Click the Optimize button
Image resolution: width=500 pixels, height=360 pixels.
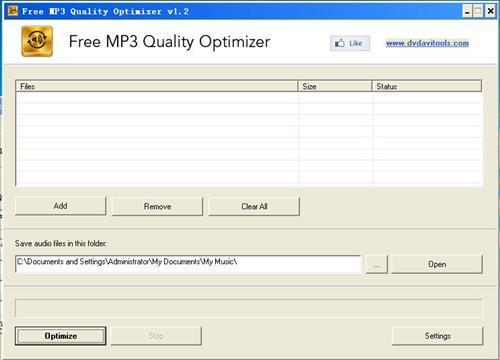click(x=61, y=336)
